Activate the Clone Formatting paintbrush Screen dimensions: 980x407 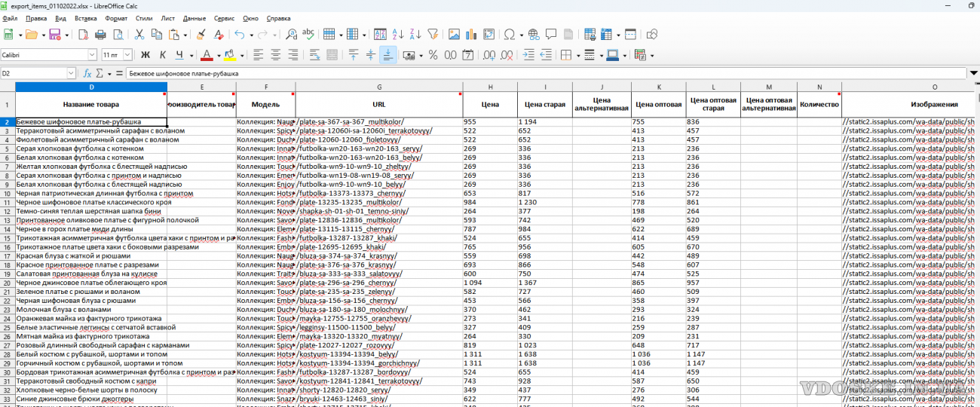coord(201,35)
